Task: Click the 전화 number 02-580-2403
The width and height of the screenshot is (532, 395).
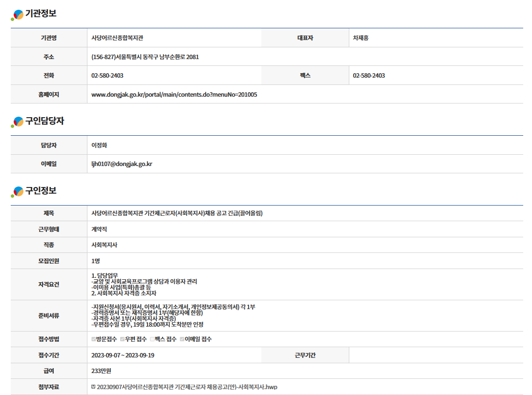Action: pyautogui.click(x=107, y=76)
